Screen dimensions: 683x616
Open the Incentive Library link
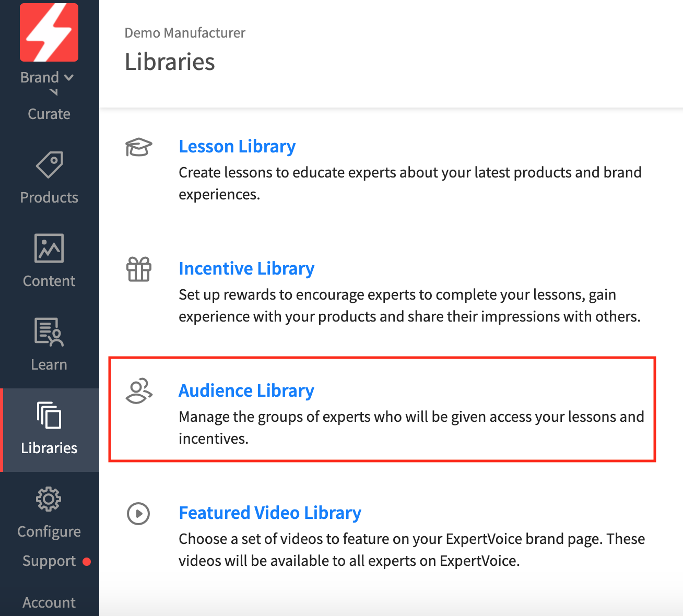[246, 269]
